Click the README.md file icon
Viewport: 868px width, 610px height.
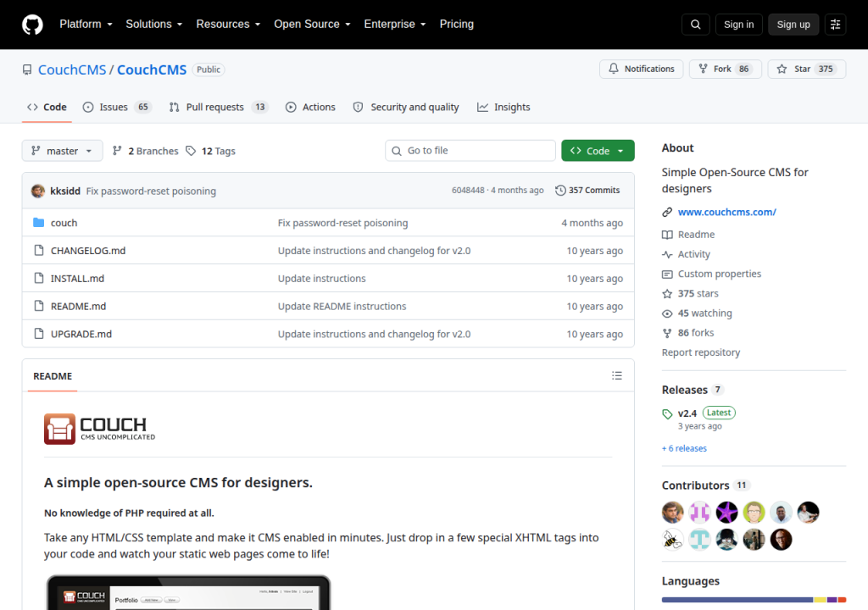click(x=39, y=306)
